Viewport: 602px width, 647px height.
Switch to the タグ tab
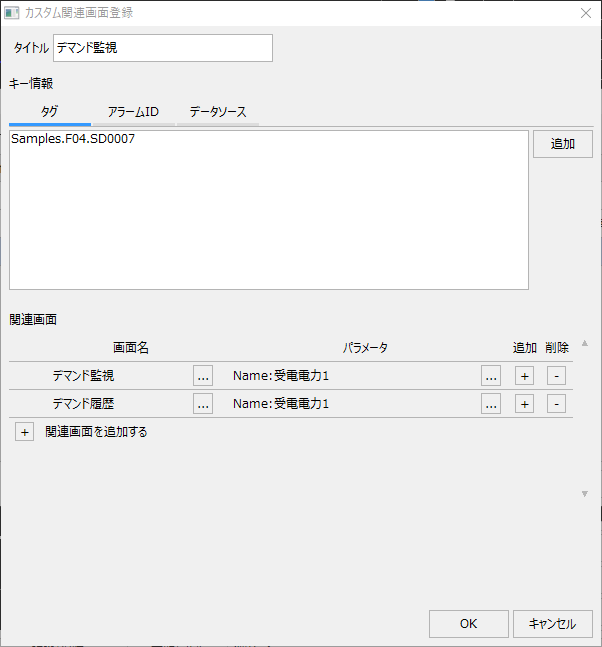(49, 112)
